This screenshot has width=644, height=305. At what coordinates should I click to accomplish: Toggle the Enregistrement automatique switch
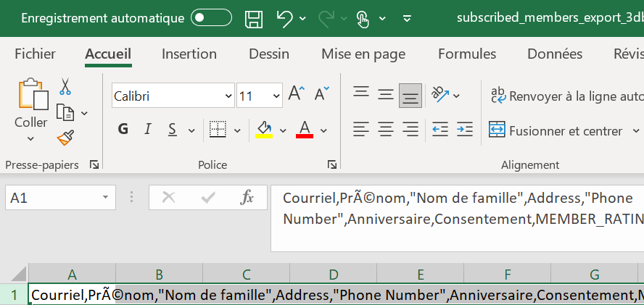click(x=211, y=18)
